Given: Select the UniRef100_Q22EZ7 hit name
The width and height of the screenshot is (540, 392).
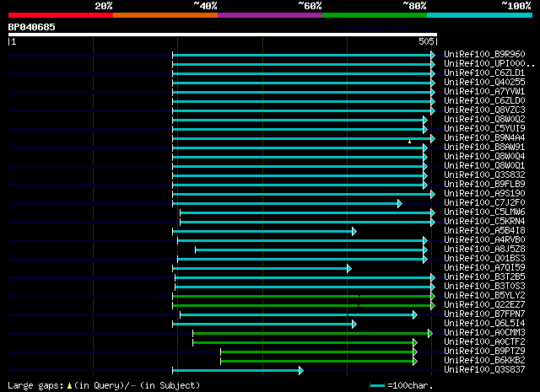Looking at the screenshot, I should pos(484,304).
